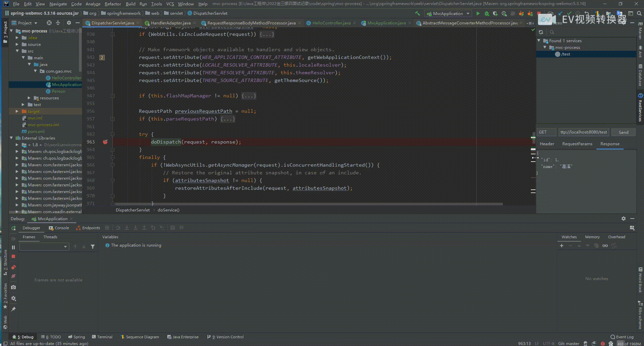644x346 pixels.
Task: Toggle code fold on line 930
Action: (x=112, y=34)
